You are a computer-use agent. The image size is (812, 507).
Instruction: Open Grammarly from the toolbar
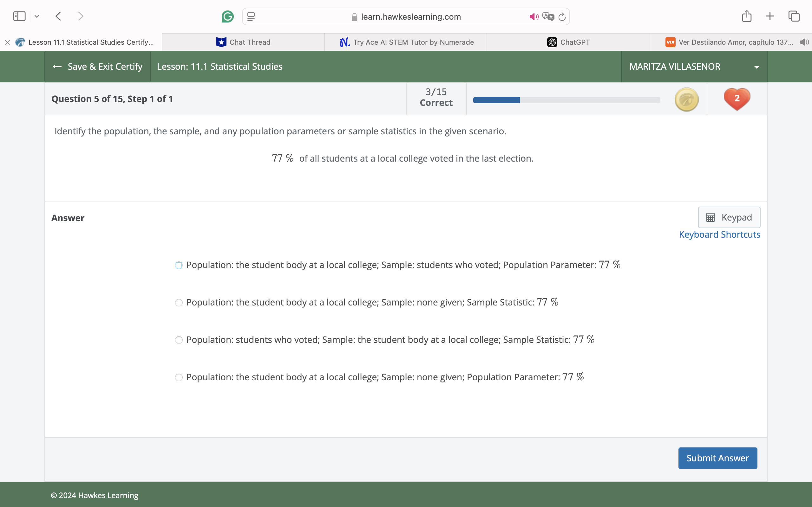(228, 16)
